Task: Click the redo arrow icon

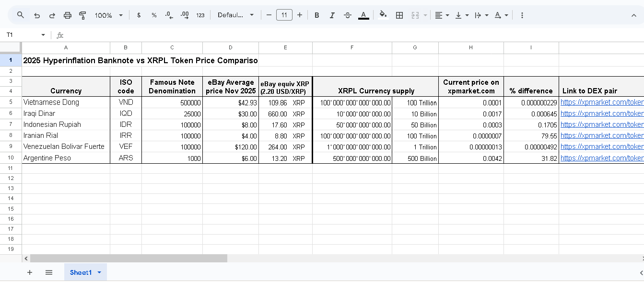Action: click(52, 15)
